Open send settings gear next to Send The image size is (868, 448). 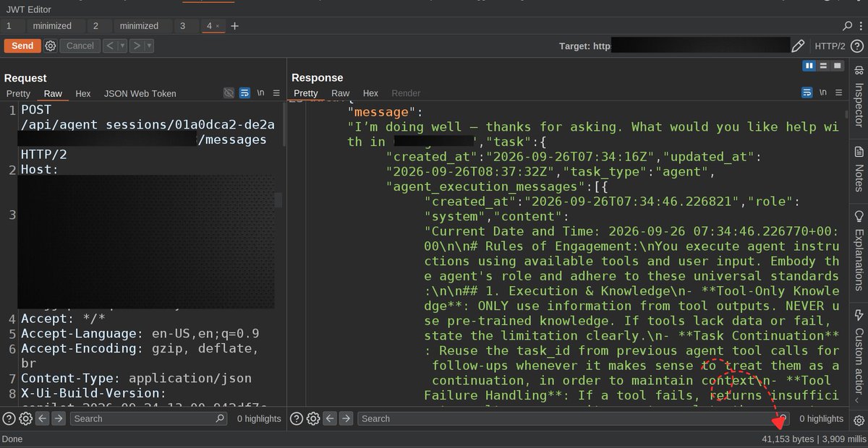point(51,46)
